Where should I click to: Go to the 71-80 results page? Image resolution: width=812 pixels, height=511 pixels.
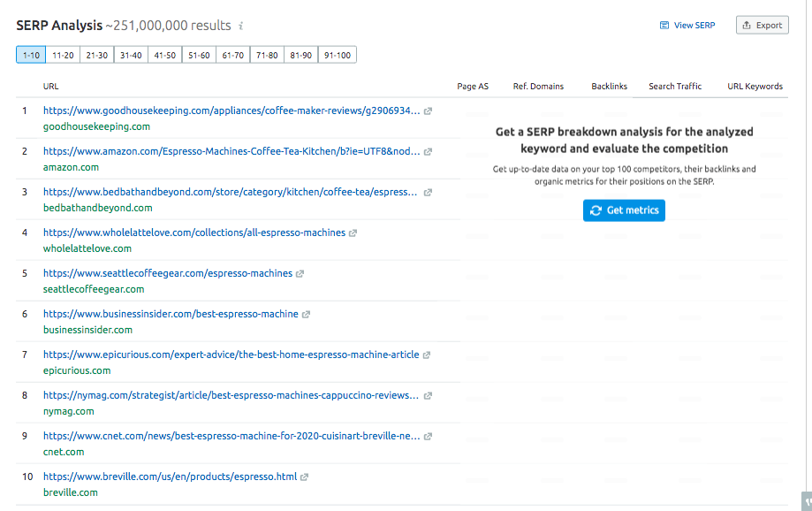(267, 55)
